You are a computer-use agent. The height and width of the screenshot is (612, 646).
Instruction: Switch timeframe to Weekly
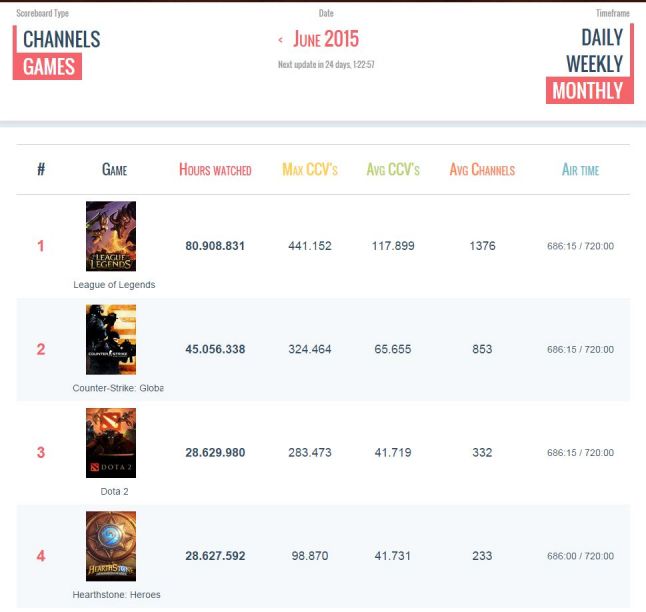tap(595, 63)
